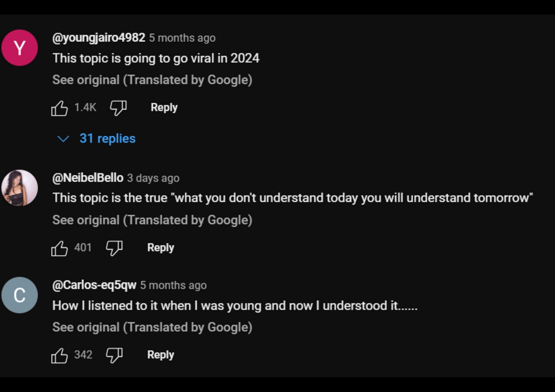Like the comment by @youngjairo4982
This screenshot has width=555, height=392.
59,108
